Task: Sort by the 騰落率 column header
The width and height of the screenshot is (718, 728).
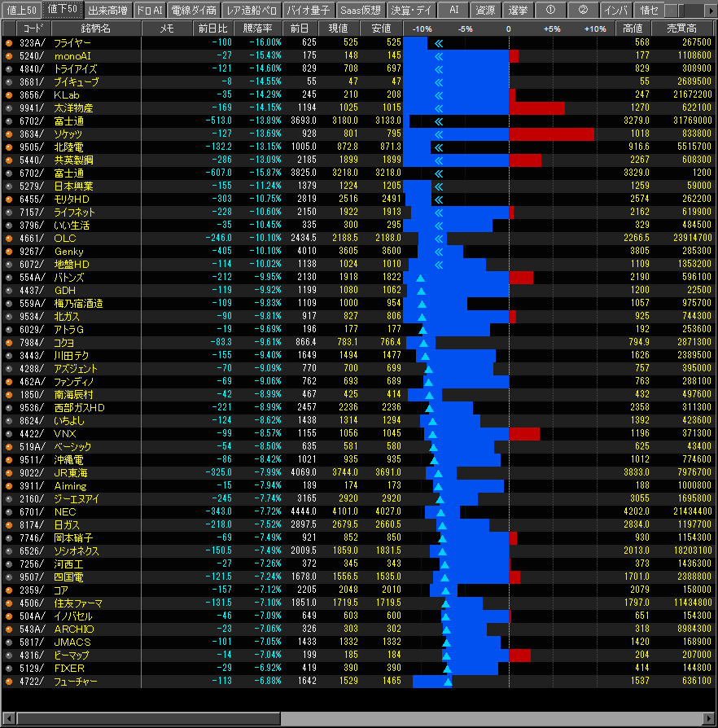Action: tap(259, 29)
